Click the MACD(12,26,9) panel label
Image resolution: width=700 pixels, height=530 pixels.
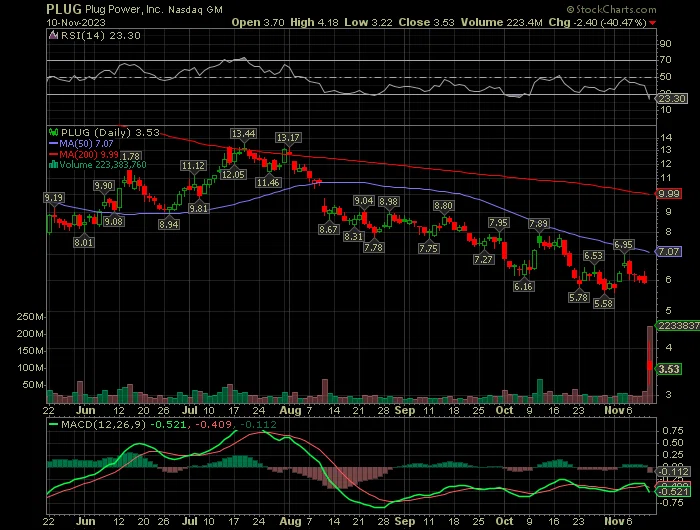(103, 424)
